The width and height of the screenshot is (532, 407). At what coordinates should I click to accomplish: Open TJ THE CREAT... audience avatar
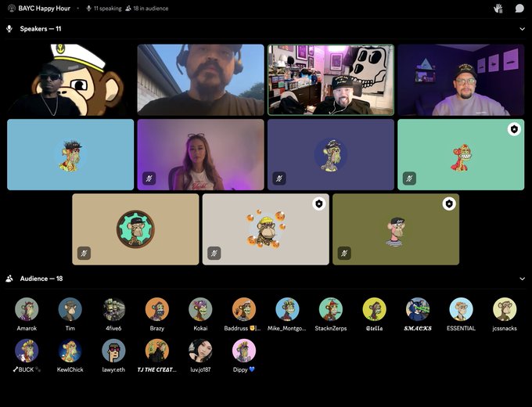point(157,351)
